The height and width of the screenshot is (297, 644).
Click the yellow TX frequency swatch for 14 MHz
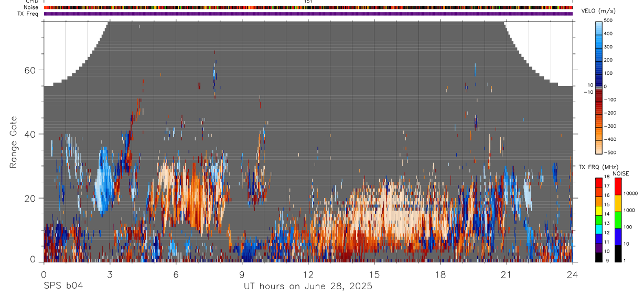click(599, 210)
